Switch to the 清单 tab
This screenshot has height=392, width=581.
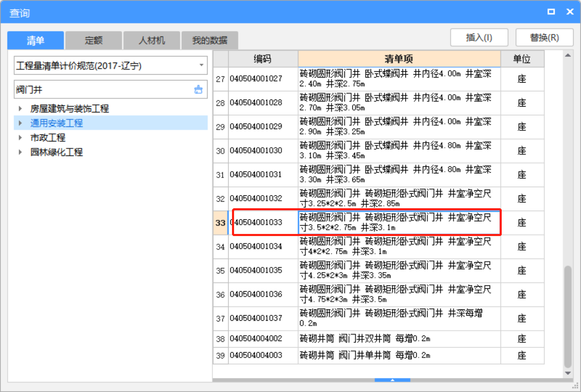pos(36,40)
